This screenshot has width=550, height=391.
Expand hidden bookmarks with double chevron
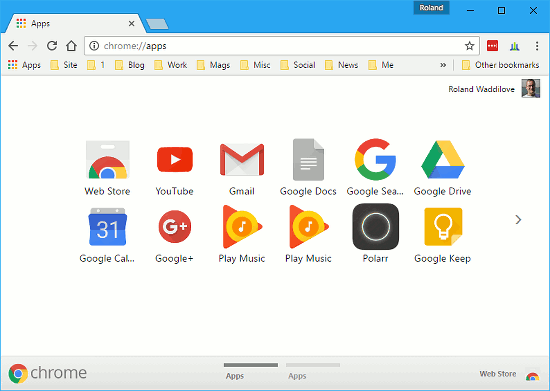click(443, 65)
